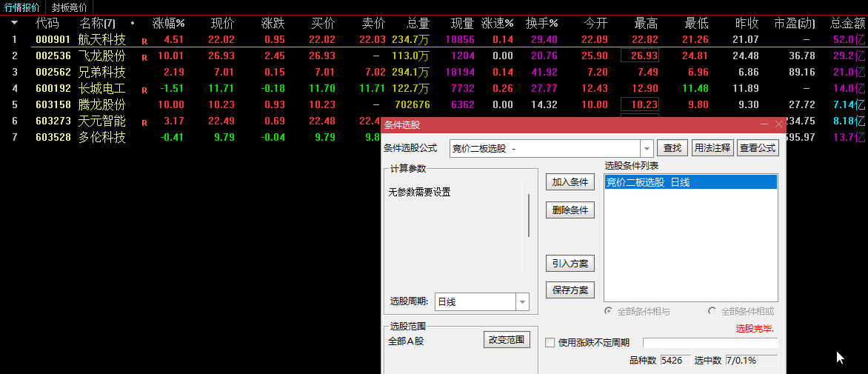Select 竞价二板选股 日线 in condition list
868x374 pixels.
(x=690, y=183)
